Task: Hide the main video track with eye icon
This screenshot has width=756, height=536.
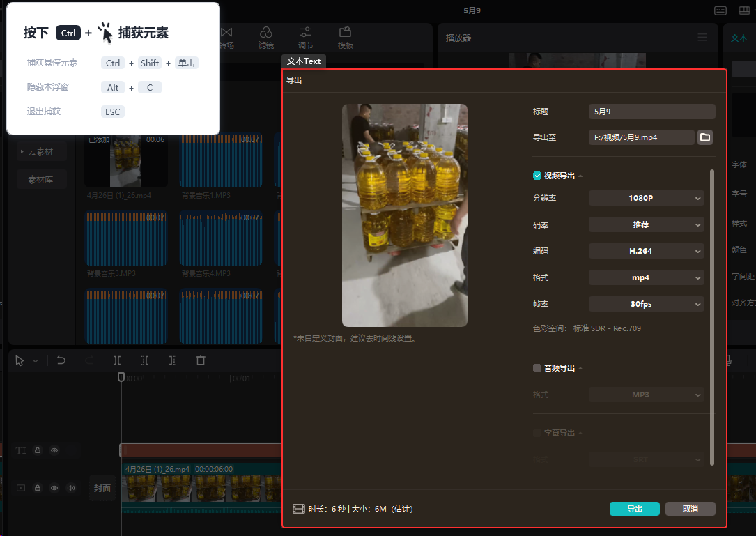Action: pyautogui.click(x=54, y=488)
